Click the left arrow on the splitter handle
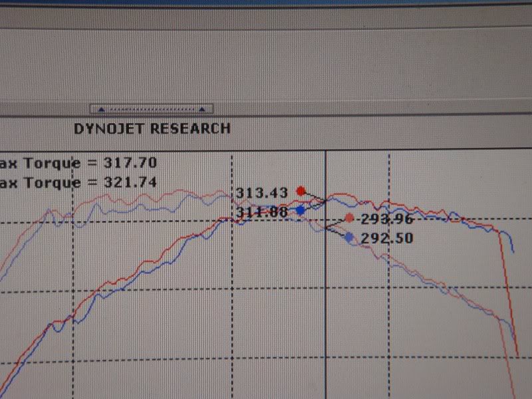 point(101,109)
